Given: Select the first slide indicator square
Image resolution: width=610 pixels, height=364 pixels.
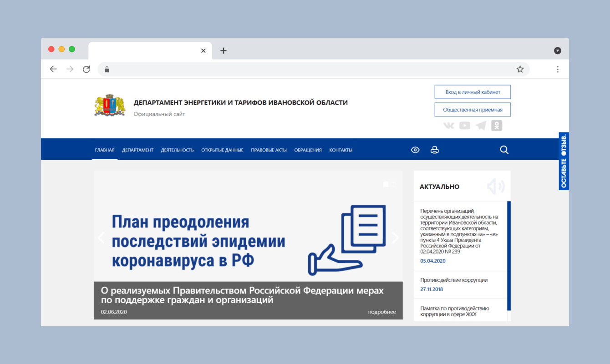Looking at the screenshot, I should click(x=386, y=184).
